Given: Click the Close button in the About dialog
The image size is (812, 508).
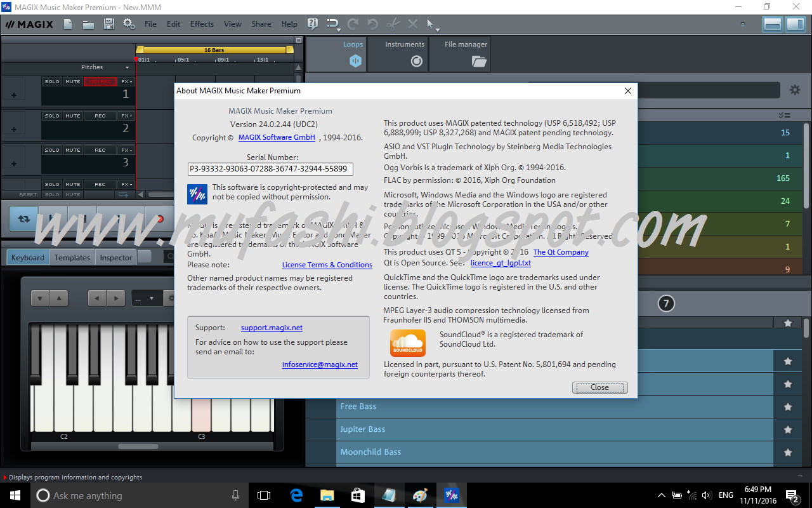Looking at the screenshot, I should pyautogui.click(x=599, y=387).
